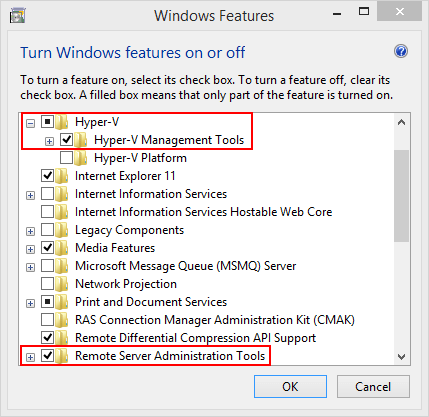This screenshot has width=429, height=417.
Task: Expand Remote Server Administration Tools node
Action: click(30, 357)
